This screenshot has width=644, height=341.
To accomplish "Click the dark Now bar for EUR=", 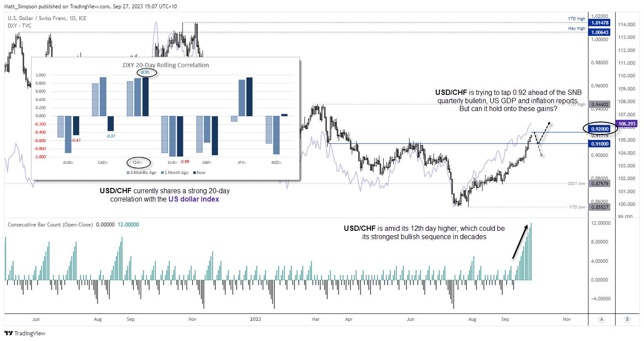I will click(180, 136).
